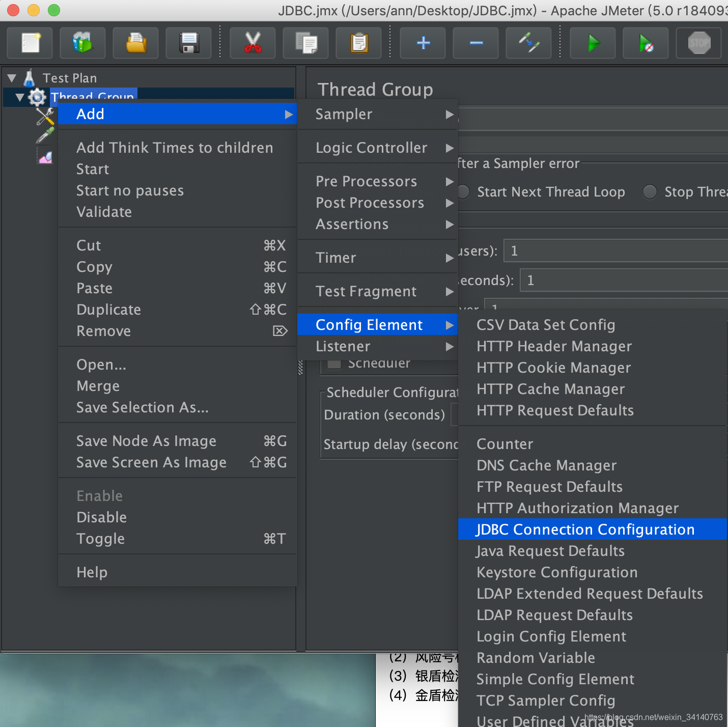Image resolution: width=728 pixels, height=727 pixels.
Task: Click the Toggle toolbar arrows icon
Action: pos(529,43)
